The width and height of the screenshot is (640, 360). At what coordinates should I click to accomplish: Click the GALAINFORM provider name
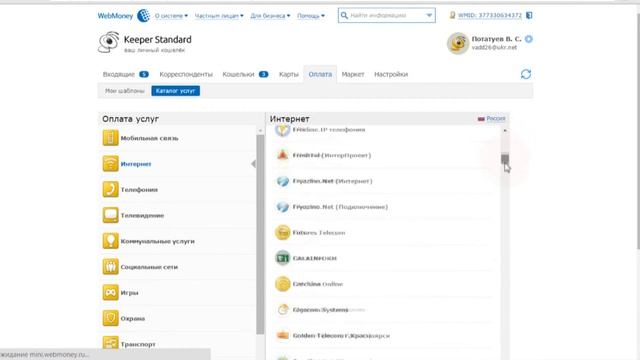click(x=314, y=258)
